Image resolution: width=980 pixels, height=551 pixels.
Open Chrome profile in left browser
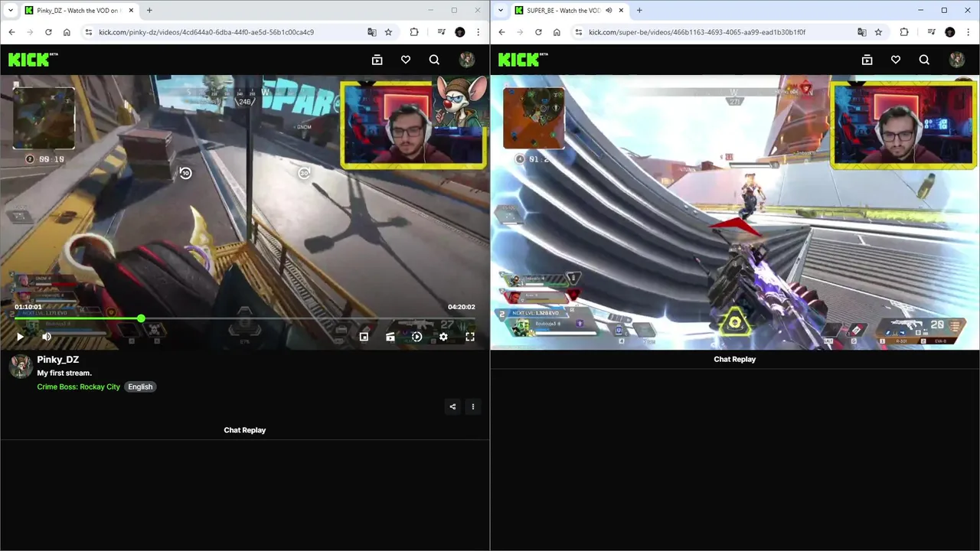[x=459, y=32]
